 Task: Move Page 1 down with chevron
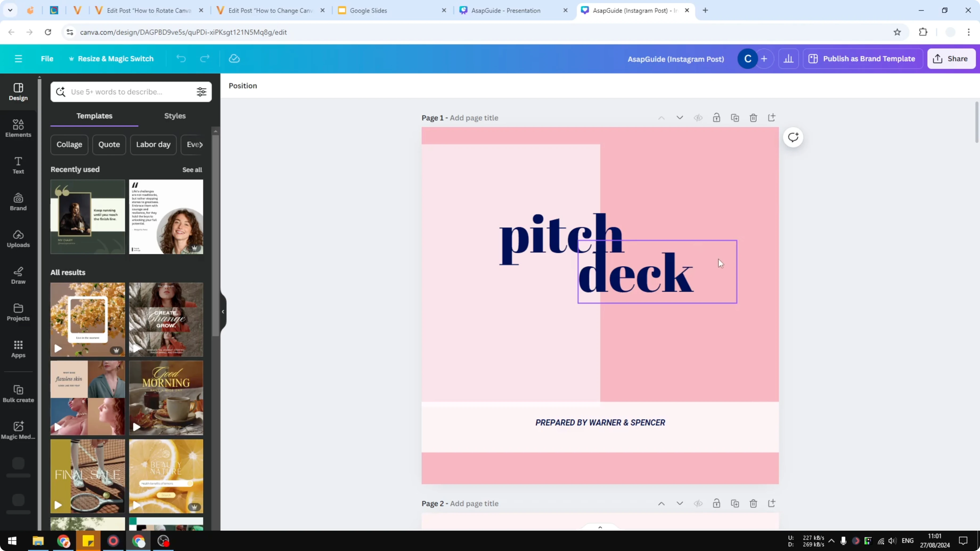680,118
